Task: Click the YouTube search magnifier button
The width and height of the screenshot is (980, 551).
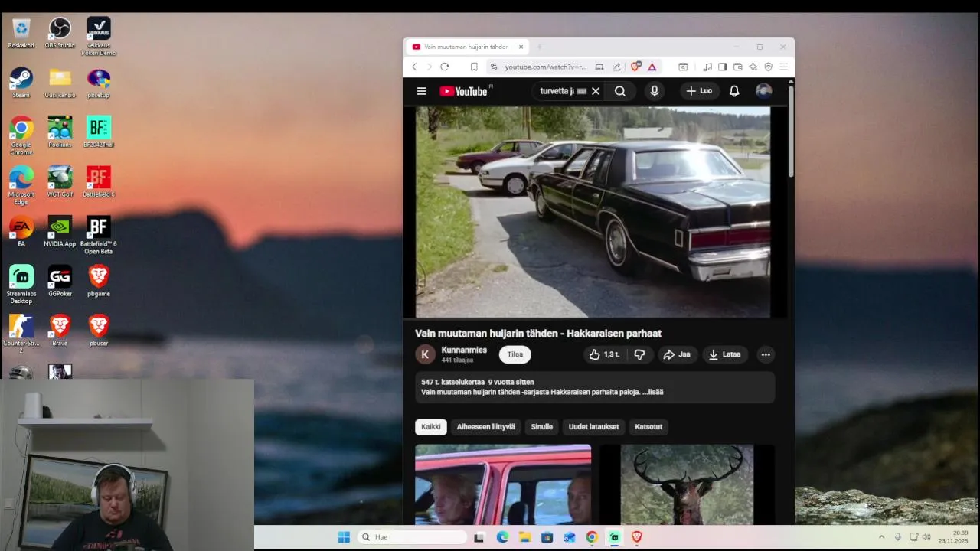Action: (620, 91)
